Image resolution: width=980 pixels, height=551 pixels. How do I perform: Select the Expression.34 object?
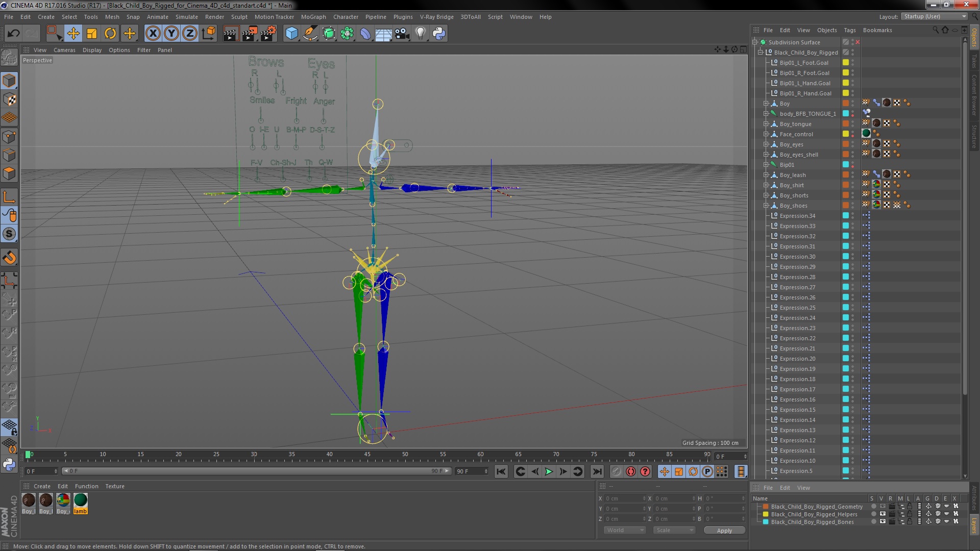(797, 216)
